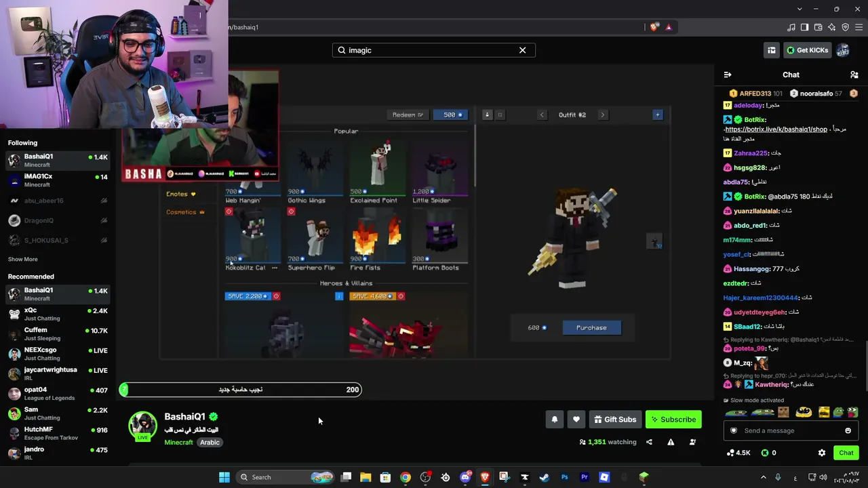The width and height of the screenshot is (868, 488).
Task: Open Premiere Pro from taskbar
Action: 584,477
